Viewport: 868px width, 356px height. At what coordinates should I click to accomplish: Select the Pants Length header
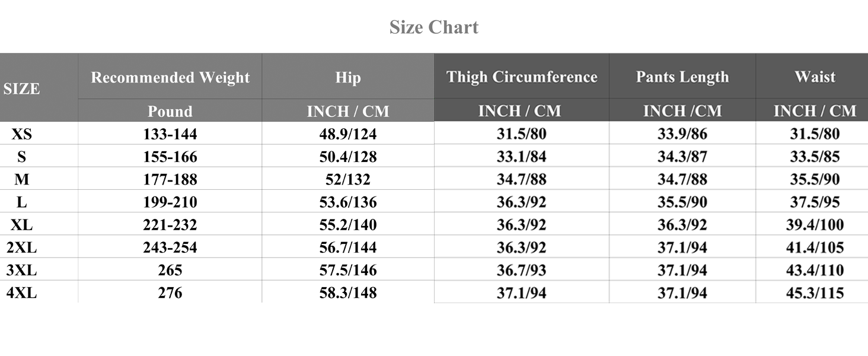(x=682, y=77)
